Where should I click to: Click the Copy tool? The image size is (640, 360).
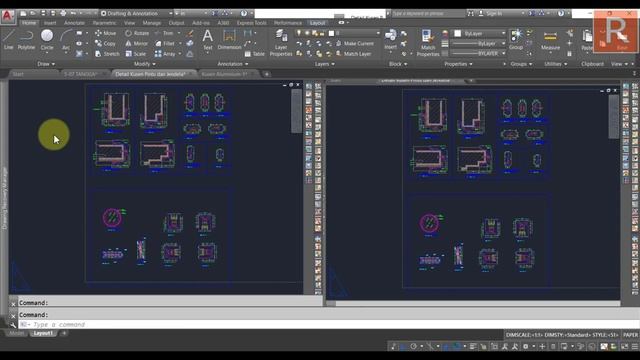(105, 43)
